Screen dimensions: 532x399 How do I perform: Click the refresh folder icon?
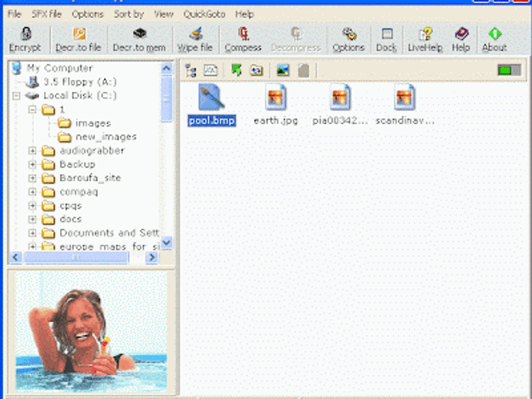tap(257, 71)
